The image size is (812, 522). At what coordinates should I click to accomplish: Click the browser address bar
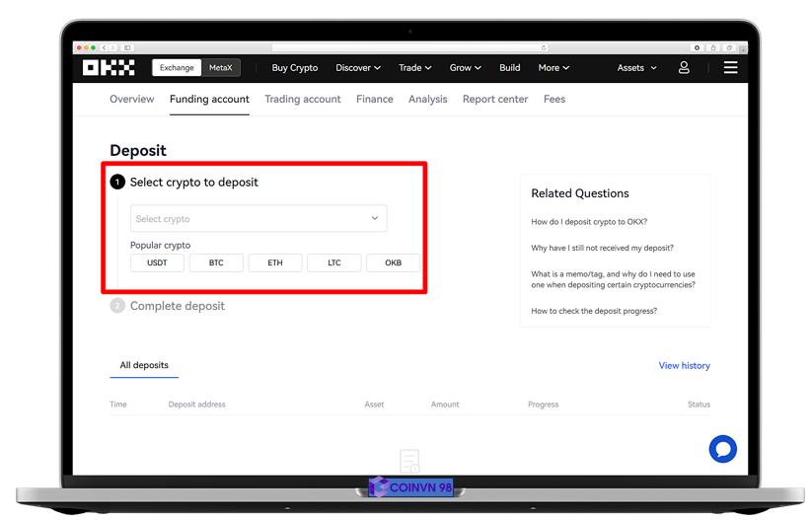[409, 47]
